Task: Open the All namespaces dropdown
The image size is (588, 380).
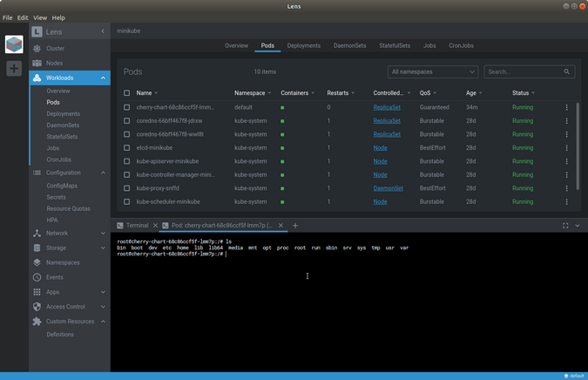Action: tap(433, 71)
